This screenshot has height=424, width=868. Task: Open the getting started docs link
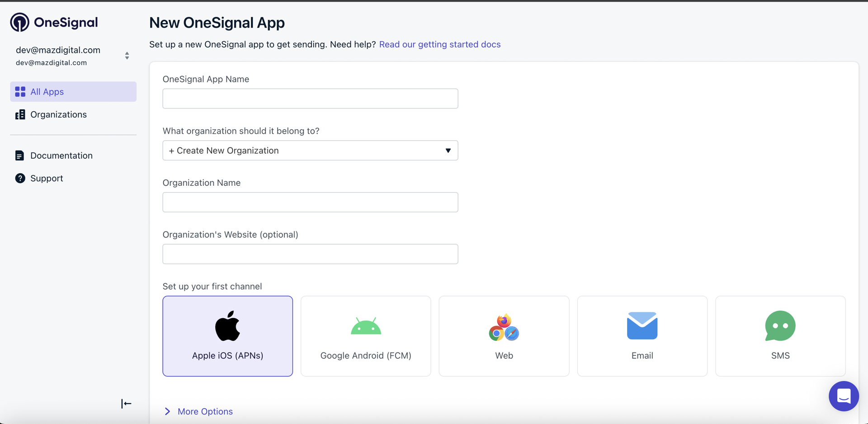440,44
